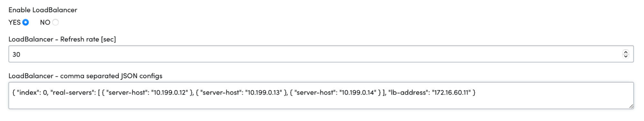This screenshot has height=121, width=644.
Task: Increase refresh rate with up stepper arrow
Action: (626, 52)
